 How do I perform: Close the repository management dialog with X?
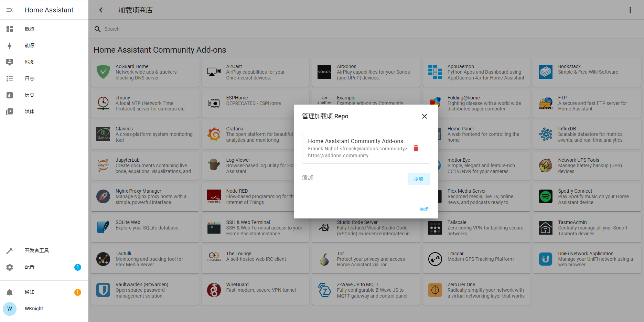pos(424,116)
